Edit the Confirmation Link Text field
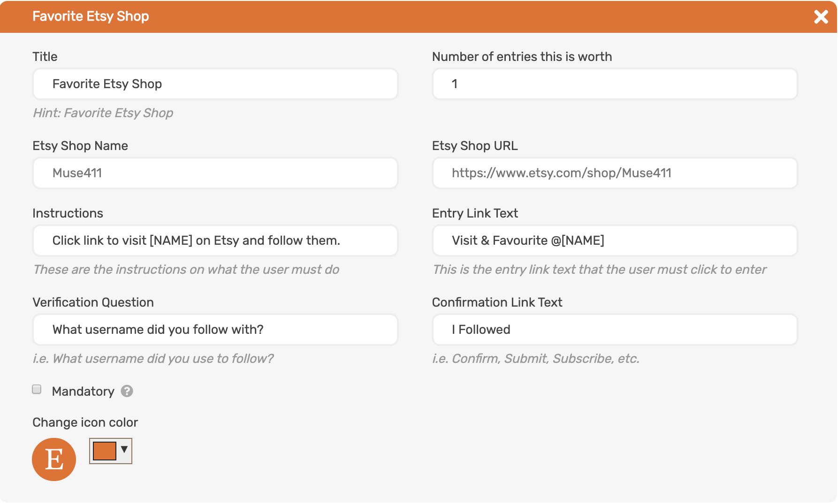 pyautogui.click(x=615, y=330)
